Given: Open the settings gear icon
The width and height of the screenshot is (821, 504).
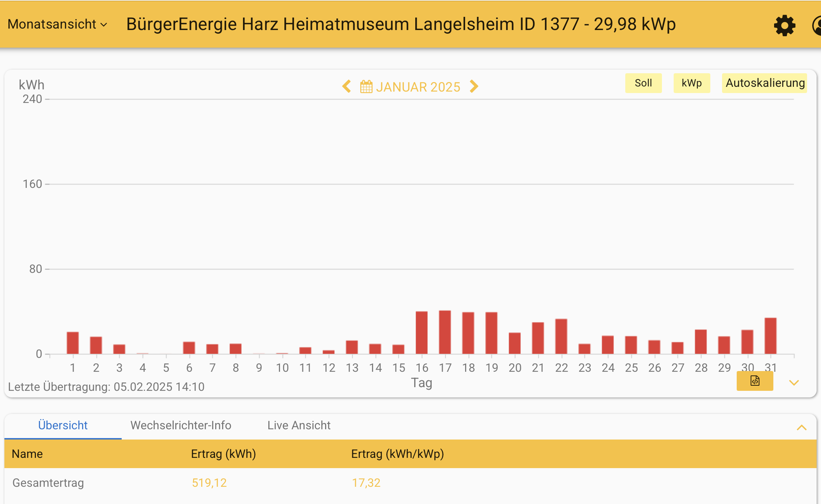Looking at the screenshot, I should click(784, 25).
